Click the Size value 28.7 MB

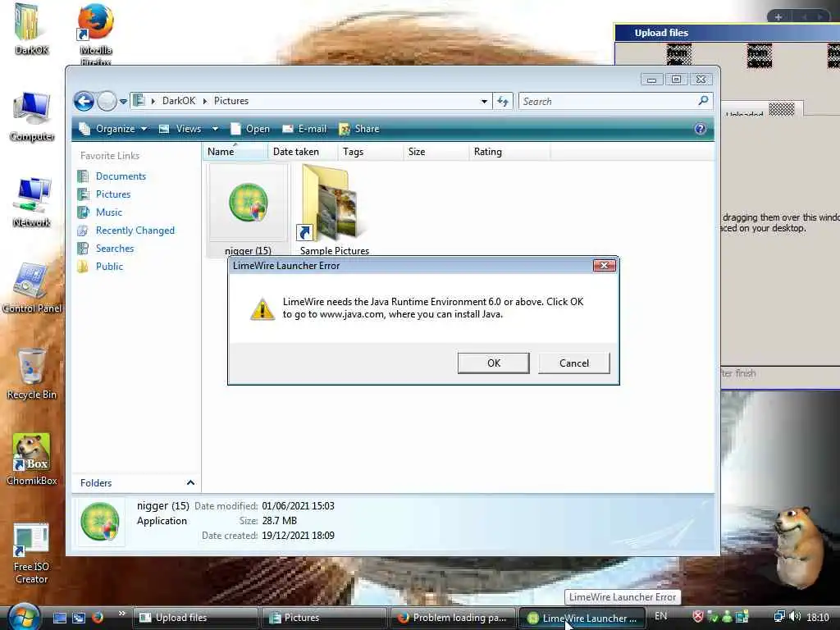[x=279, y=521]
